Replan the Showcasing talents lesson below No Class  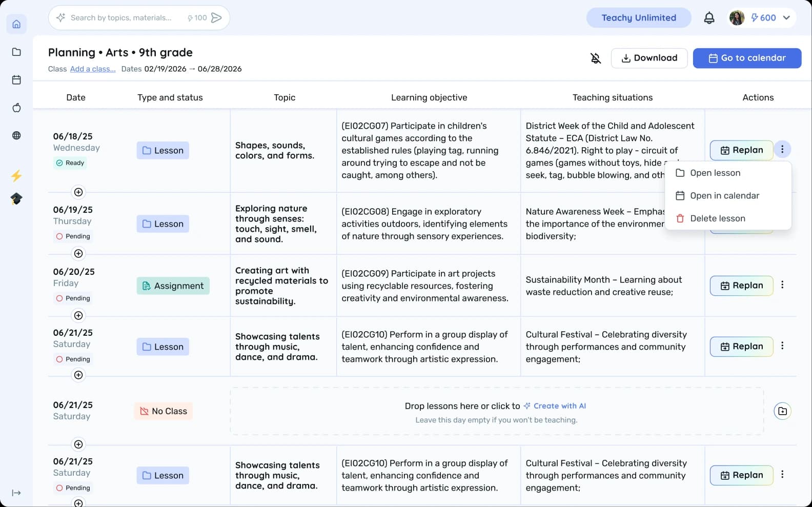(741, 475)
